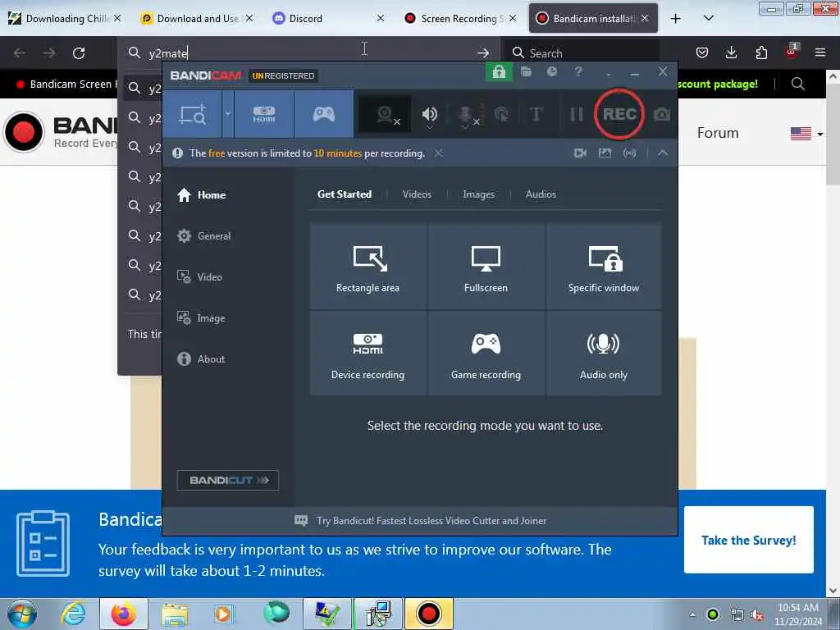Open Internet Explorer from taskbar
The image size is (840, 630).
pyautogui.click(x=73, y=614)
